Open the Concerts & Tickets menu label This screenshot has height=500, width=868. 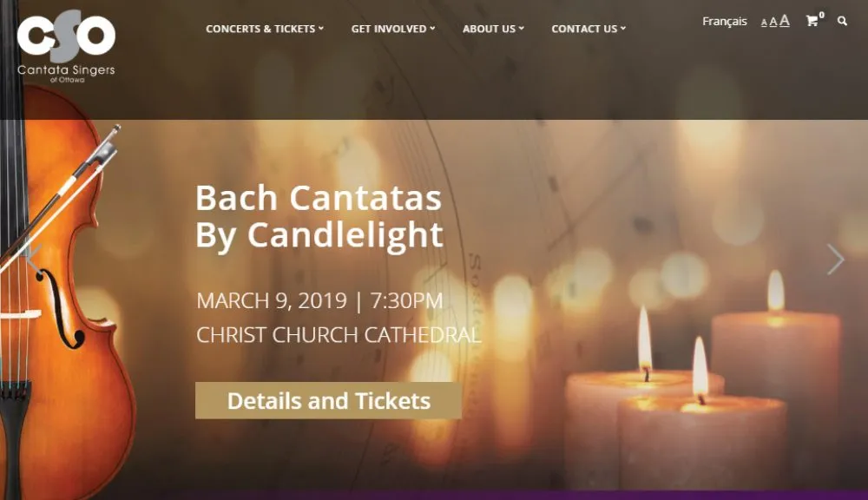pyautogui.click(x=260, y=29)
